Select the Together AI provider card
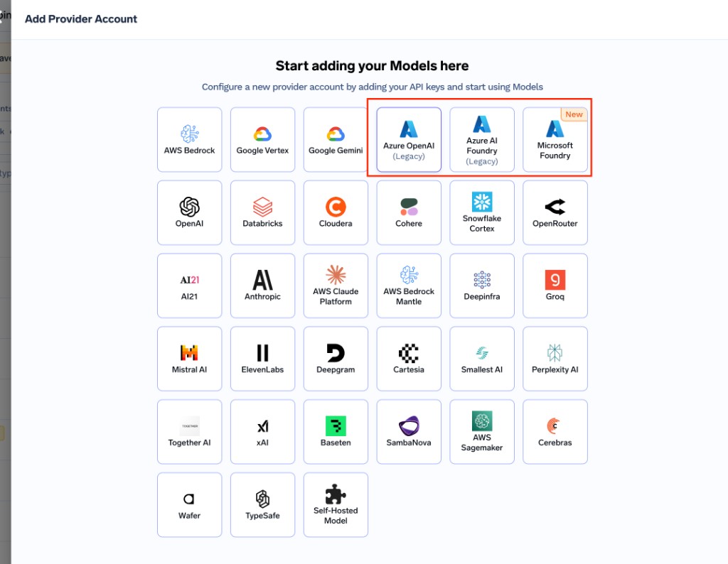728x564 pixels. click(189, 432)
